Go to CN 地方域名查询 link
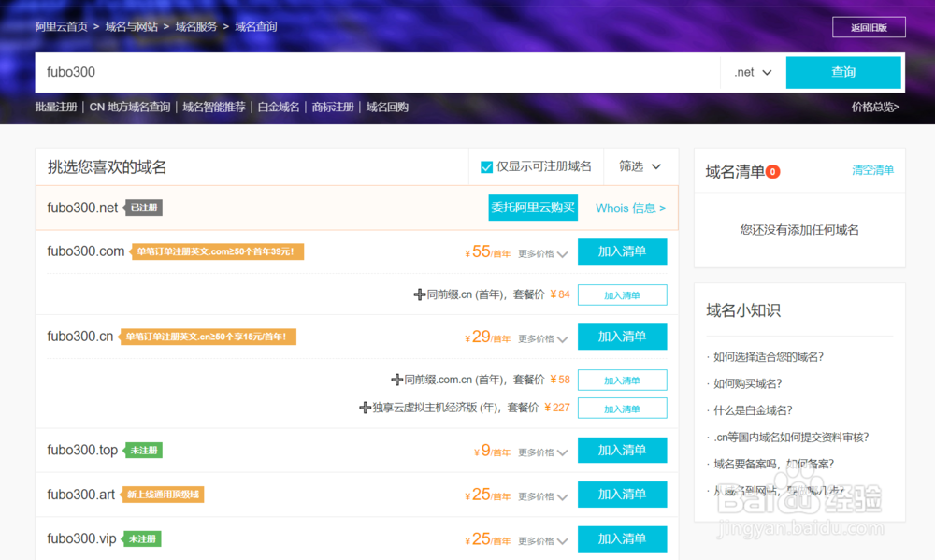 [x=129, y=107]
